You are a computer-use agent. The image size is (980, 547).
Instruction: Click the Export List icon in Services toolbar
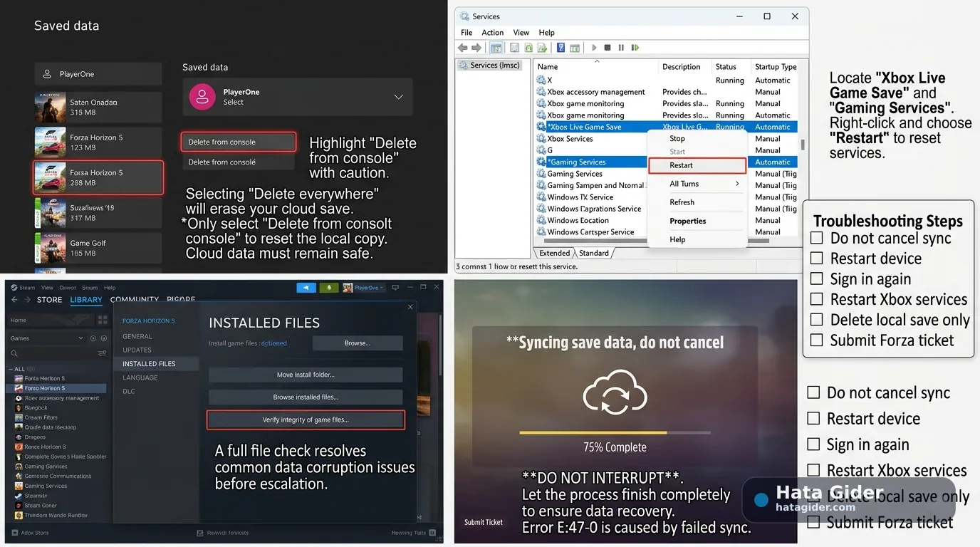(542, 48)
